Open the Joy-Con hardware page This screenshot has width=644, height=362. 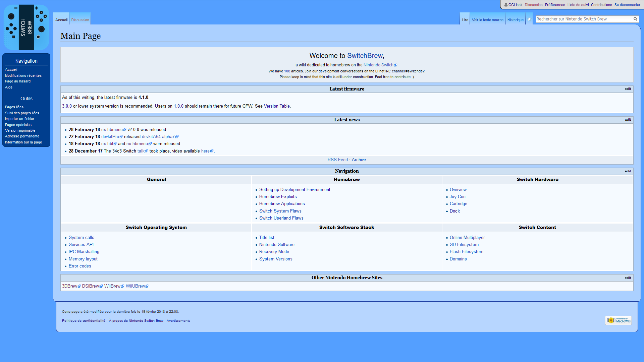coord(457,197)
